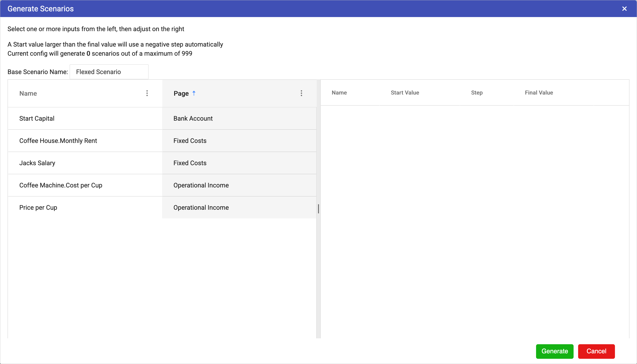This screenshot has width=637, height=364.
Task: Open the Name column options menu
Action: pyautogui.click(x=147, y=93)
